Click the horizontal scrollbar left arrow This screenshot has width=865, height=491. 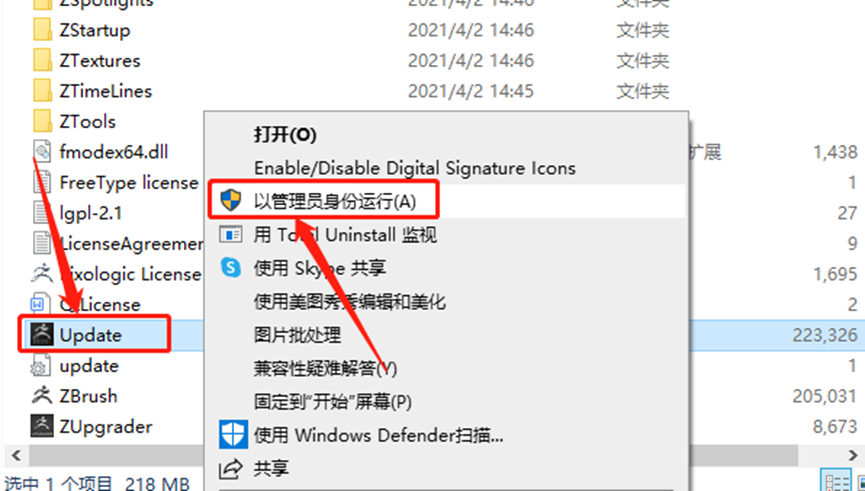(15, 456)
